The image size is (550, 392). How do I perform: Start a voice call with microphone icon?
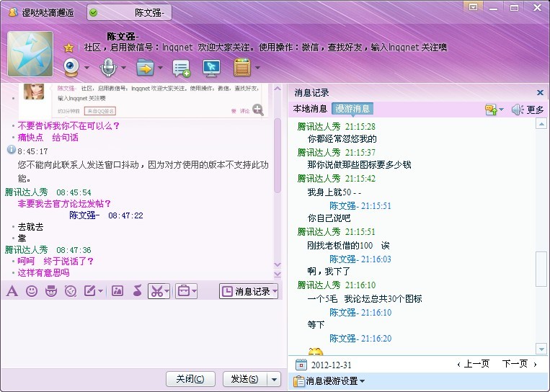point(108,67)
